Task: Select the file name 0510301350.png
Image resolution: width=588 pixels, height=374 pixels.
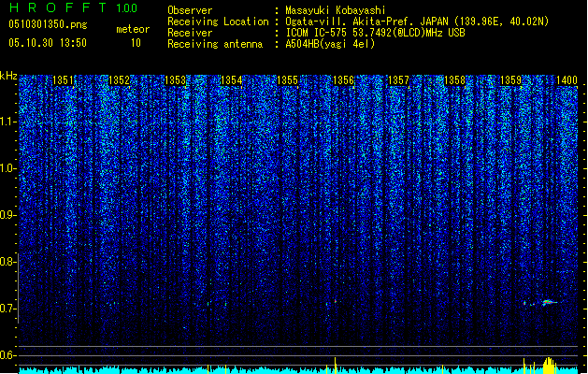Action: (48, 24)
